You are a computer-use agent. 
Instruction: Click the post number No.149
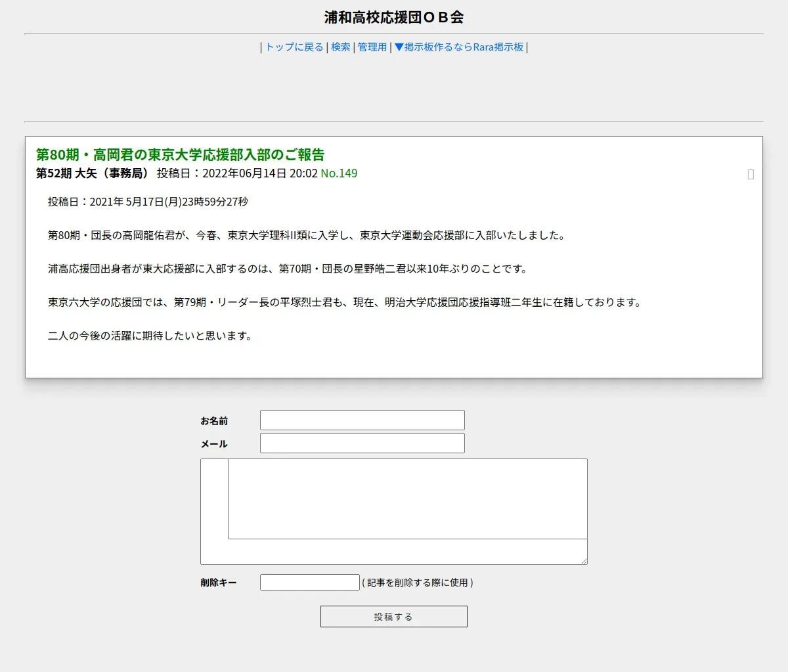point(339,173)
